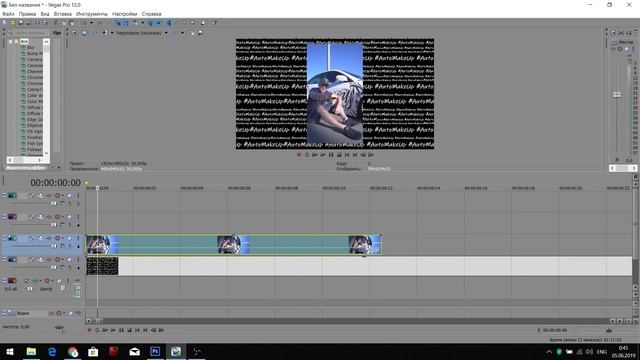Click the car photo clip on the timeline
The width and height of the screenshot is (640, 360).
(234, 244)
